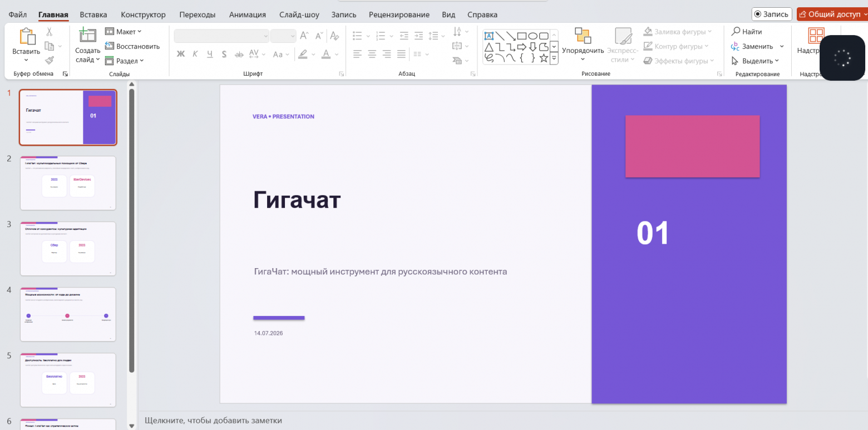Click Восстановить reset slide button
The height and width of the screenshot is (430, 868).
click(x=132, y=46)
